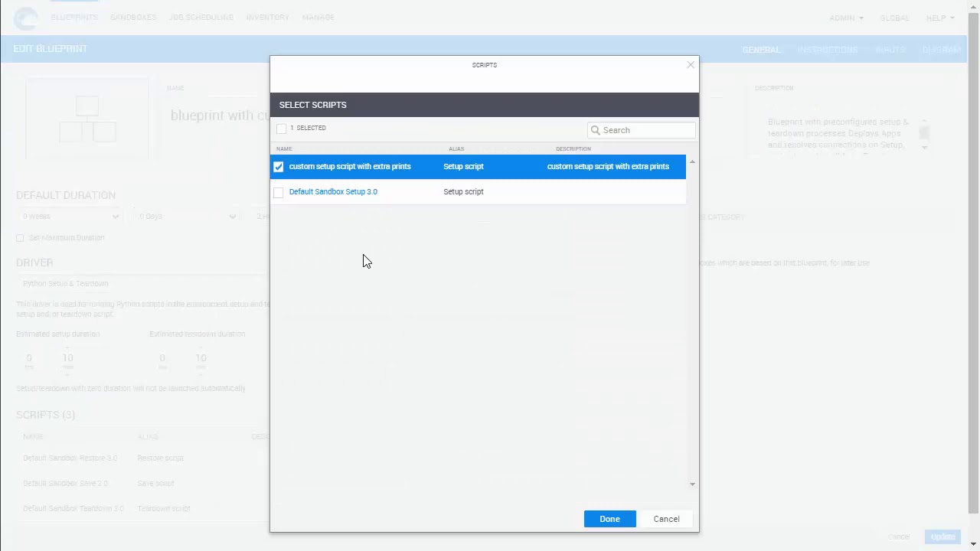Viewport: 980px width, 551px height.
Task: Sort scripts by the Alias column
Action: tap(456, 149)
